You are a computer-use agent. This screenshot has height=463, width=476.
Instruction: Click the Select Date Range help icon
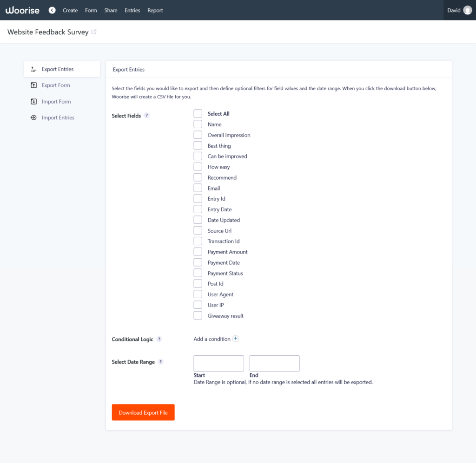coord(160,362)
